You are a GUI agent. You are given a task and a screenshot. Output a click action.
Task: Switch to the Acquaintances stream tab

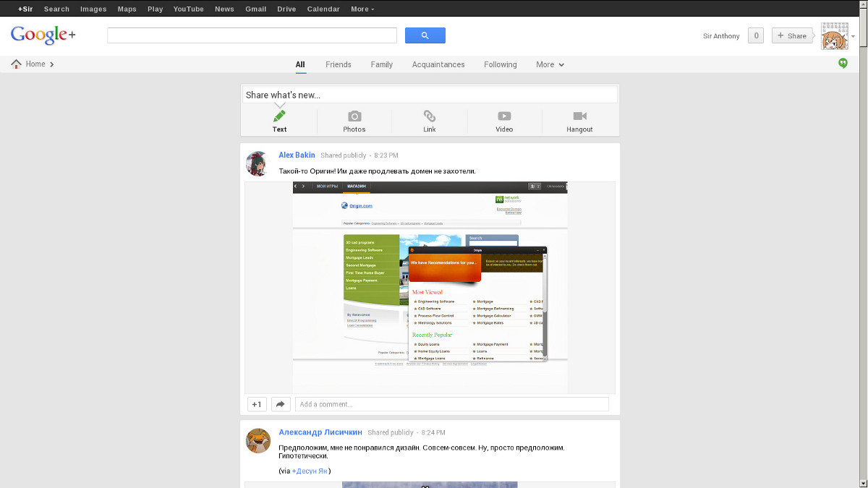pos(438,64)
